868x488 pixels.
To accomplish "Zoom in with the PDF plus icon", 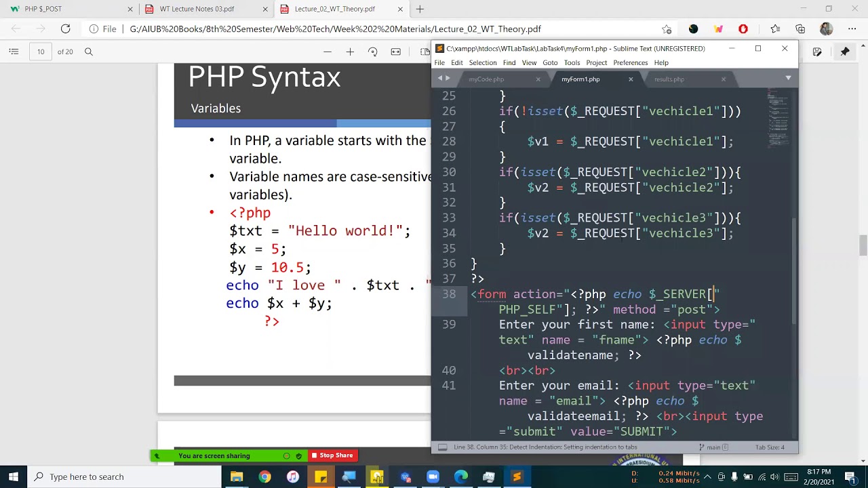I will coord(350,52).
